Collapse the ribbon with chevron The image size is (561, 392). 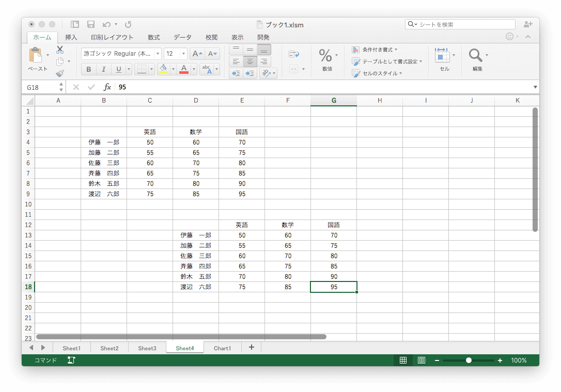point(528,37)
